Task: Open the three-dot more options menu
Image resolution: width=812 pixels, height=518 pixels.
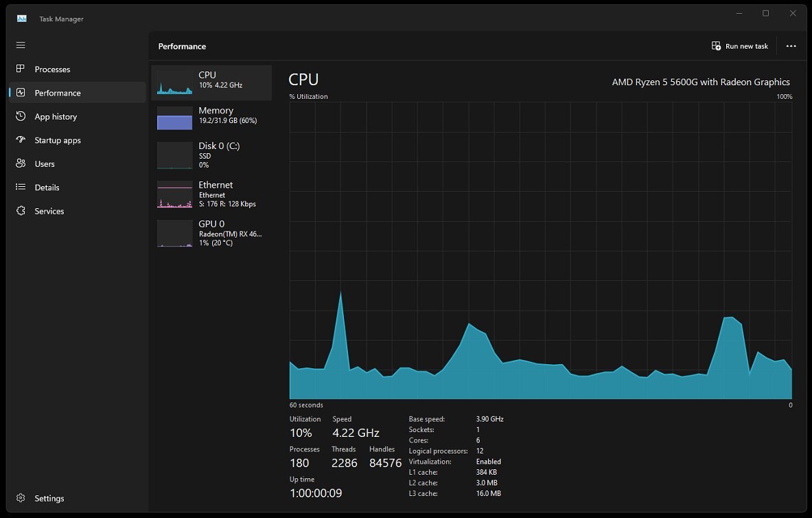Action: (x=791, y=46)
